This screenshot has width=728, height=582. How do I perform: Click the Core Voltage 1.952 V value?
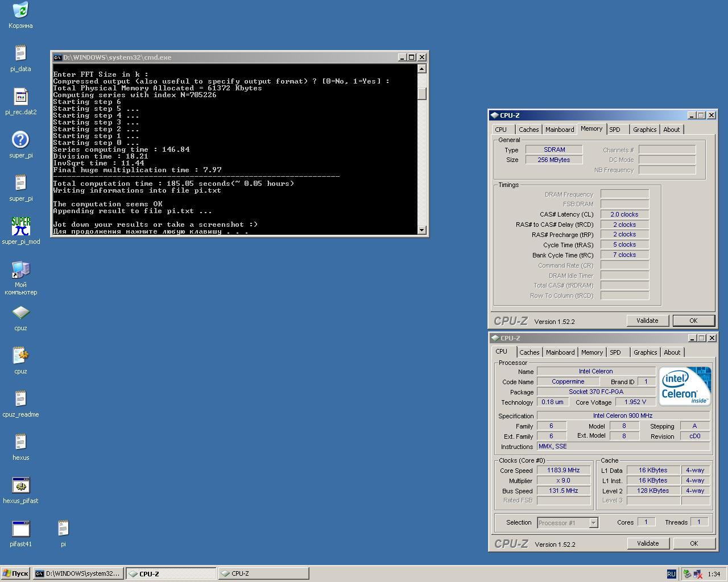point(635,402)
